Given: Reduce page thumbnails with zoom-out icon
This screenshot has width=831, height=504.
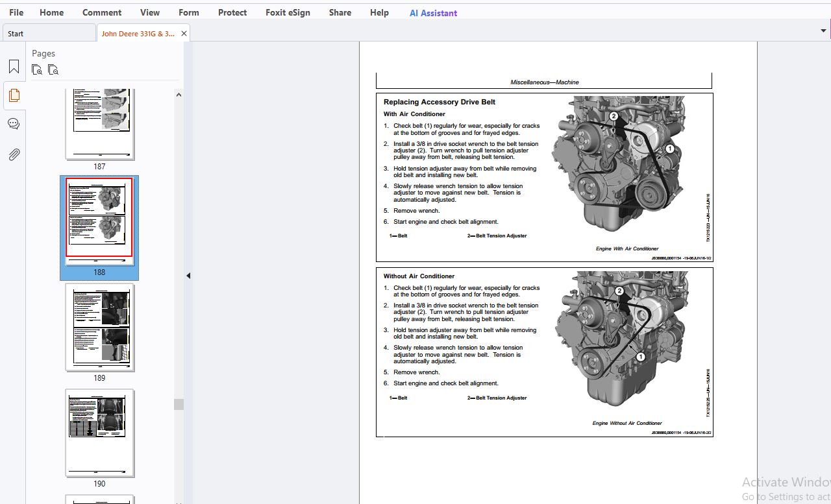Looking at the screenshot, I should click(x=53, y=69).
